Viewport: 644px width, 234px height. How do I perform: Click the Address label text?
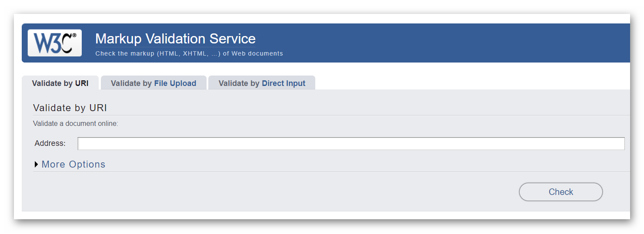(x=50, y=143)
